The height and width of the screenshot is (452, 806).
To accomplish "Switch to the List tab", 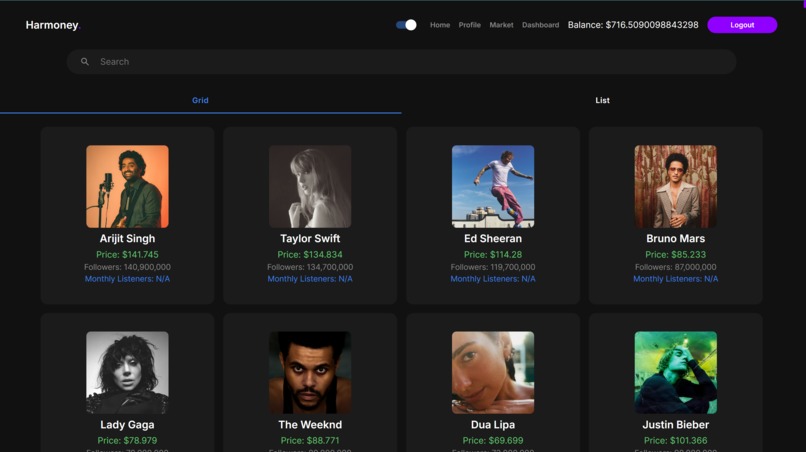I will (602, 100).
